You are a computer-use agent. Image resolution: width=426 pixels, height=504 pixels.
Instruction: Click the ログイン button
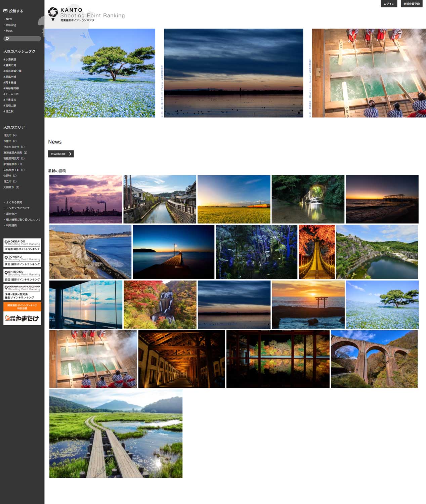[x=389, y=4]
